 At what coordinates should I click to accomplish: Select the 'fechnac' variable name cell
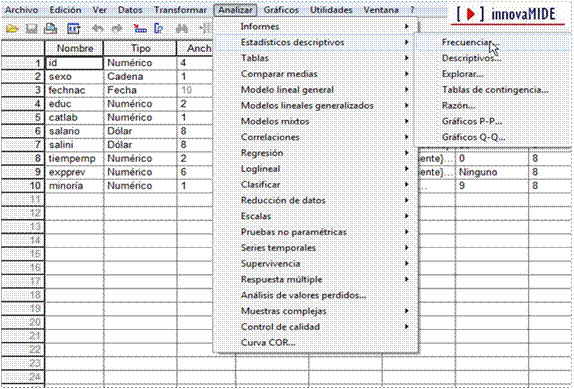pyautogui.click(x=74, y=90)
